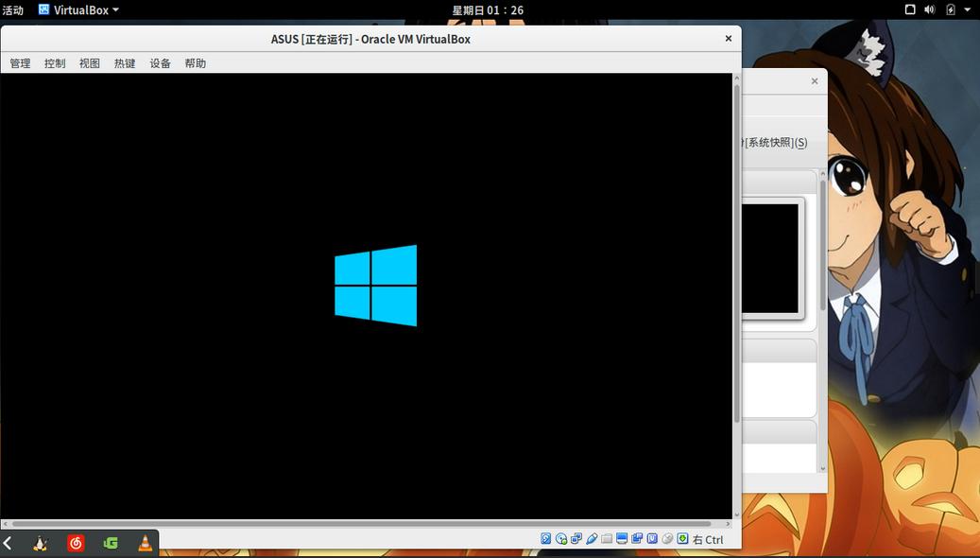Click the VM preview thumbnail in the Manager window
The width and height of the screenshot is (980, 558).
(772, 259)
